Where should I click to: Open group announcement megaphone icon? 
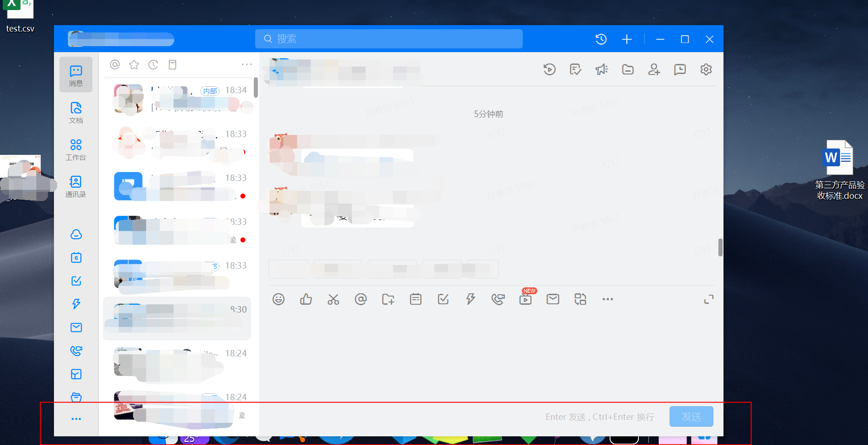tap(602, 69)
